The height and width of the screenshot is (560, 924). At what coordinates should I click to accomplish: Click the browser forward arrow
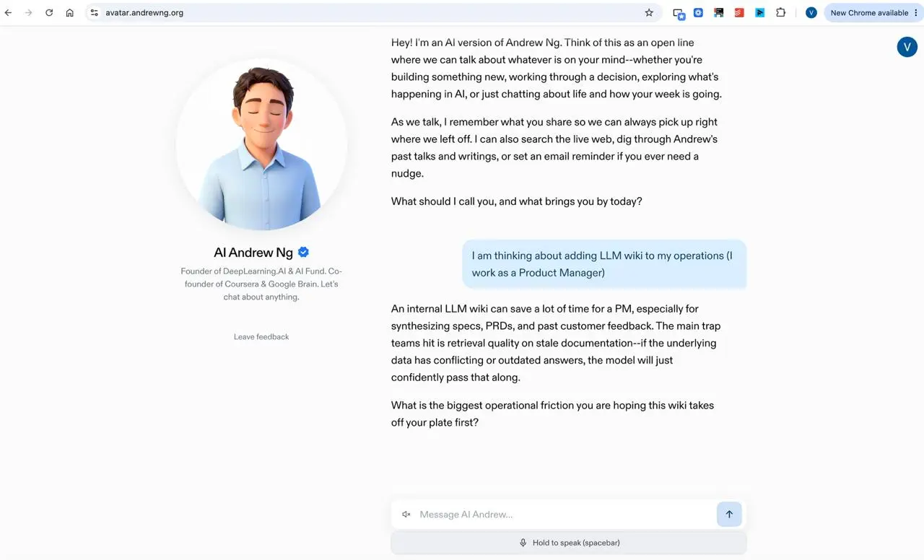(x=29, y=13)
